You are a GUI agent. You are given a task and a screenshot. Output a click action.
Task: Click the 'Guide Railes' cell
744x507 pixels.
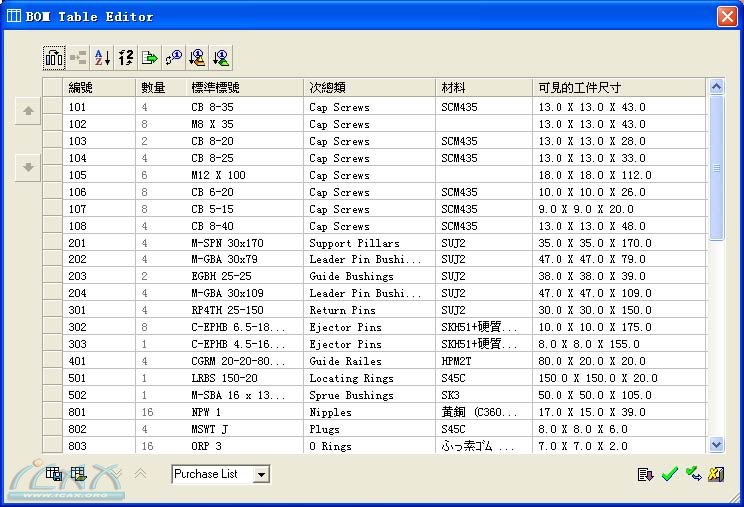tap(369, 361)
